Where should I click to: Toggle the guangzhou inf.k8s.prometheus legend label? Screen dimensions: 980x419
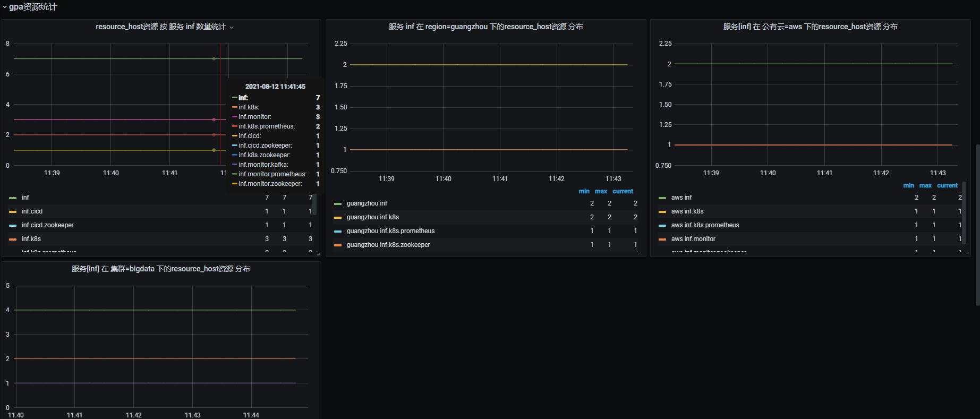(390, 231)
